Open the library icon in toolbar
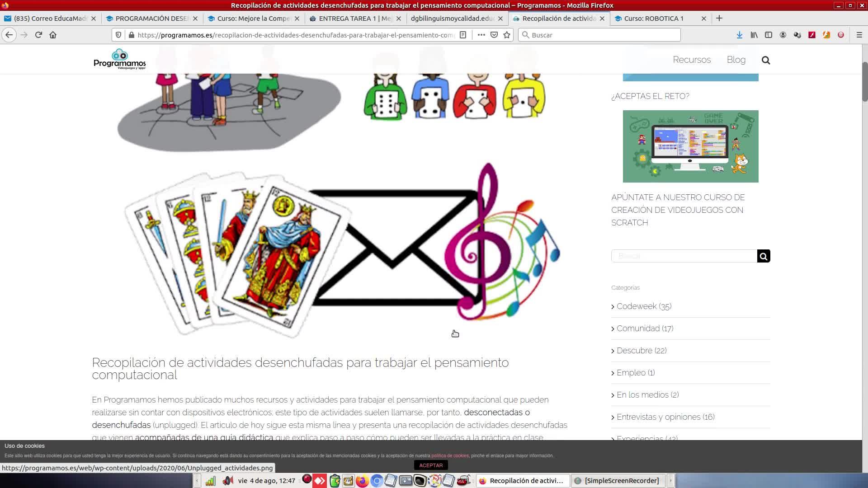 [x=754, y=35]
